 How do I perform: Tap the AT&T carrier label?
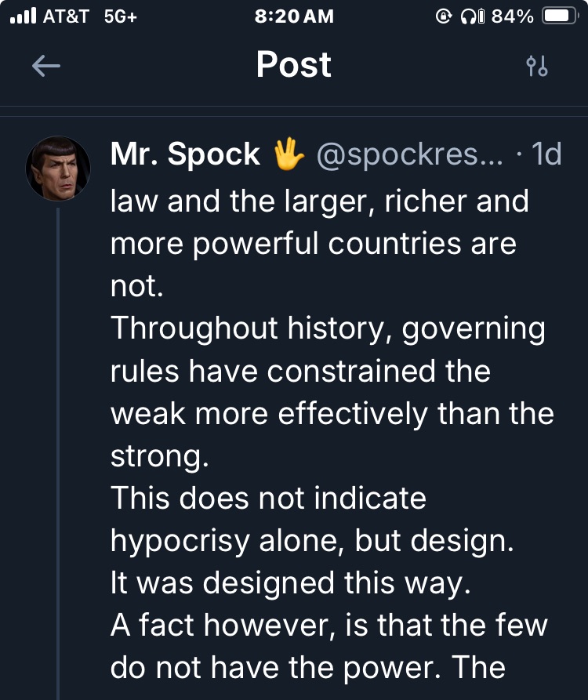point(66,16)
